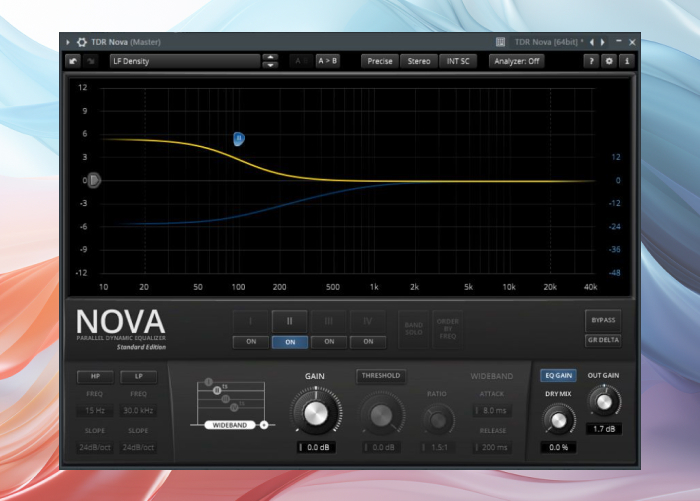The image size is (700, 501).
Task: Toggle the GR Delta button
Action: pyautogui.click(x=603, y=340)
